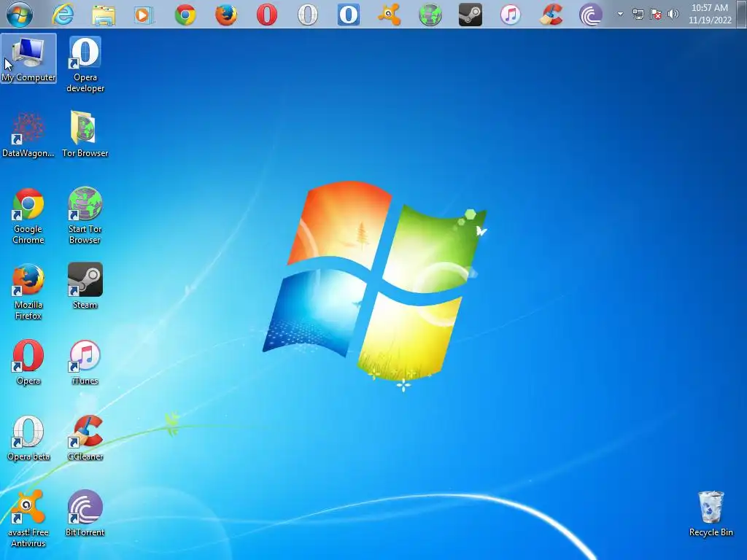Select iTunes desktop shortcut

click(x=85, y=362)
